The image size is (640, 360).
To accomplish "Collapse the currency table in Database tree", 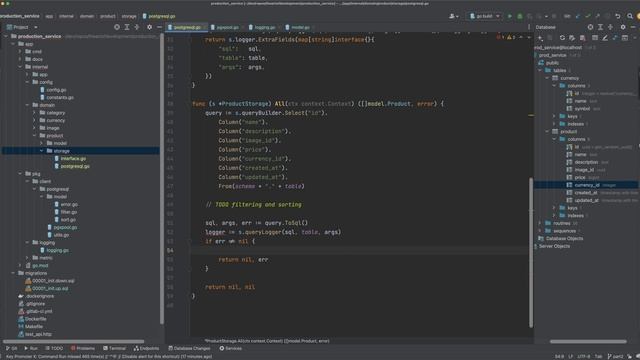I will [x=547, y=78].
